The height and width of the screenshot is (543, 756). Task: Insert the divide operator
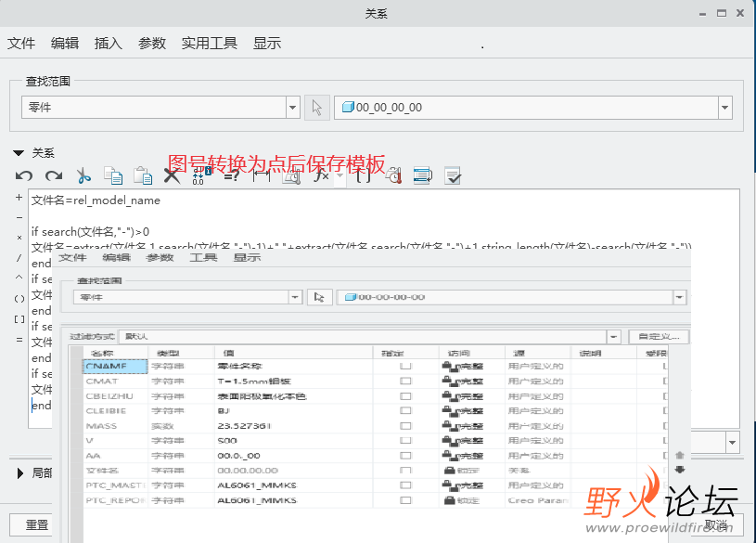(19, 258)
